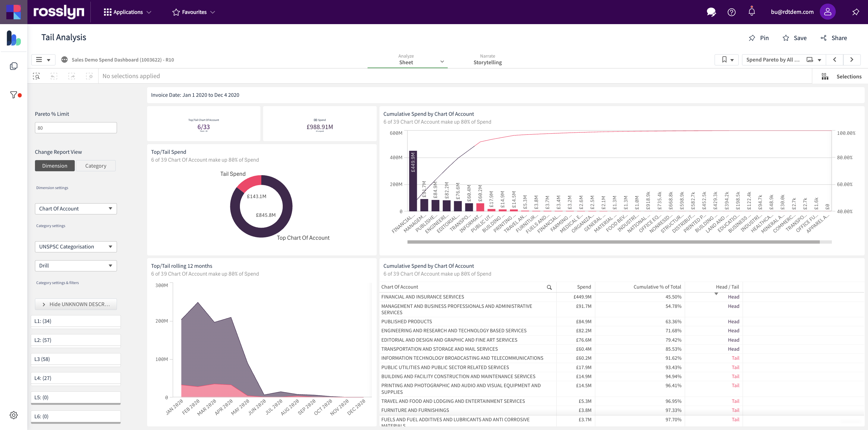
Task: Open the notifications bell icon
Action: [751, 12]
